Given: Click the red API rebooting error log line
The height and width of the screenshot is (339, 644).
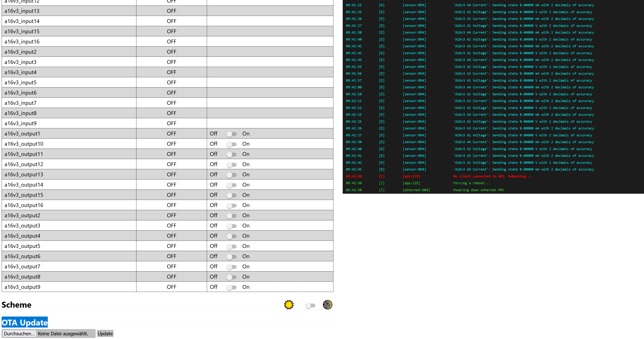Looking at the screenshot, I should pyautogui.click(x=492, y=176).
